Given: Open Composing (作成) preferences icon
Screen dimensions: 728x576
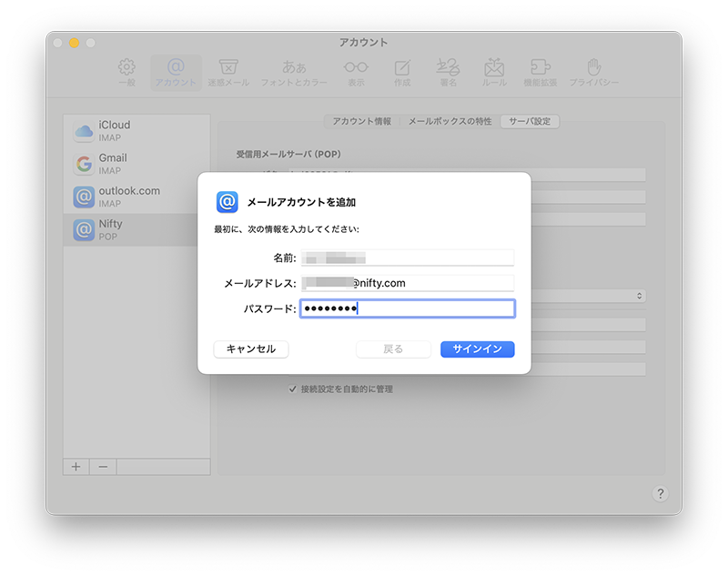Looking at the screenshot, I should 402,72.
